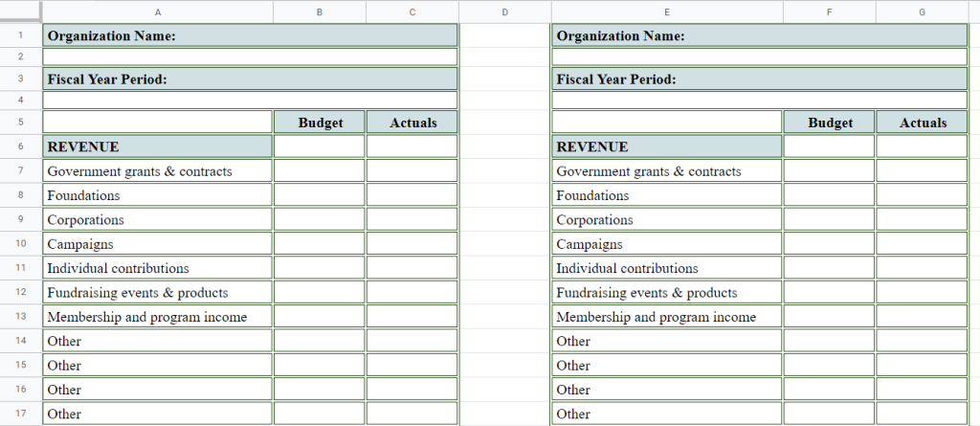Viewport: 980px width, 426px height.
Task: Select column E header
Action: pos(667,11)
